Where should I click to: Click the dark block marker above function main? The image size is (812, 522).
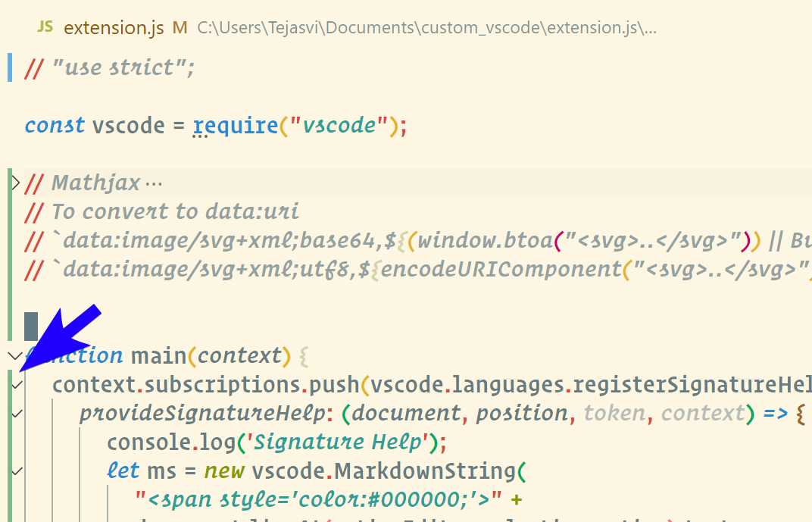tap(30, 325)
